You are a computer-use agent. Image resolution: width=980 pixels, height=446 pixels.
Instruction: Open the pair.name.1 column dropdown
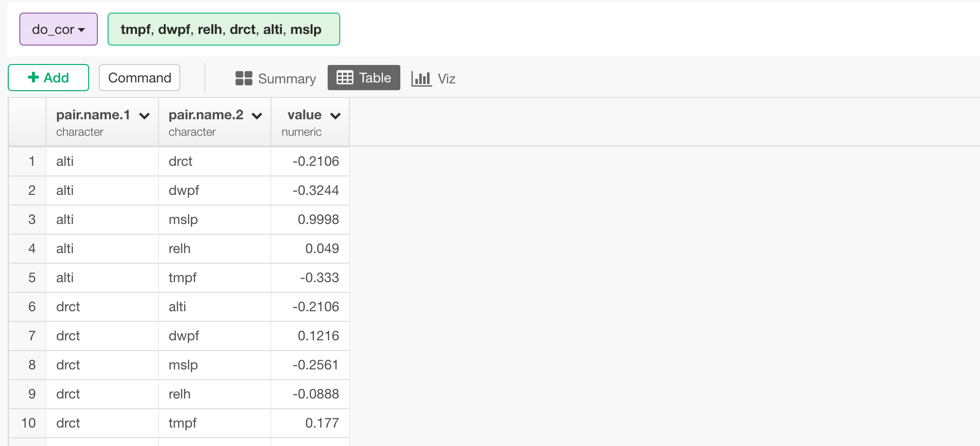click(x=144, y=115)
